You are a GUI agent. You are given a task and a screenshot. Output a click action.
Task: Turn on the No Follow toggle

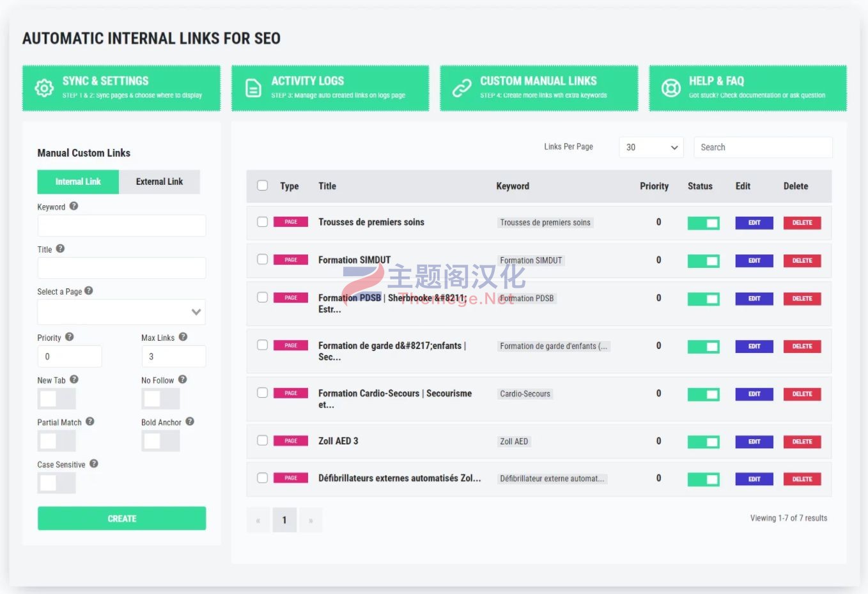click(160, 398)
